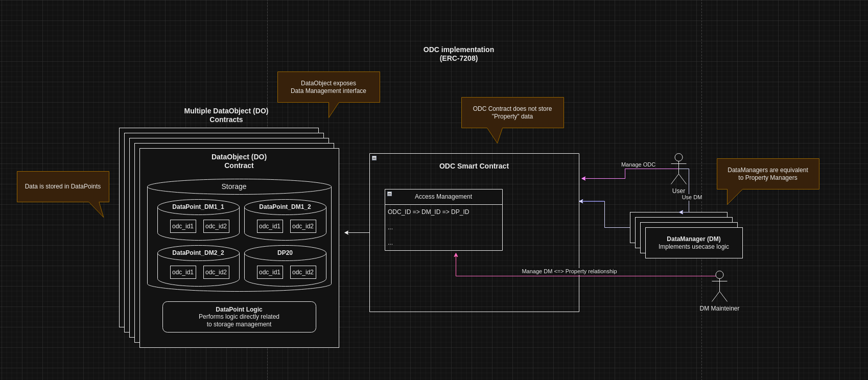Collapse the Access Management list

389,194
